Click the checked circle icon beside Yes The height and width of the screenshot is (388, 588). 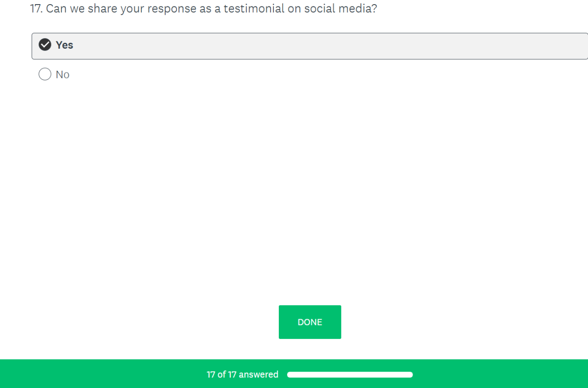pos(45,45)
